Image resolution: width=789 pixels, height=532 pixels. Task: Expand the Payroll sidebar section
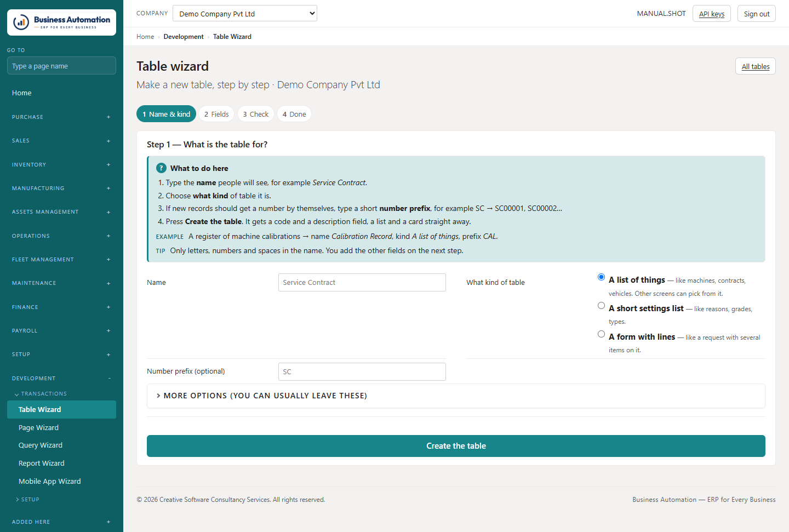(61, 331)
